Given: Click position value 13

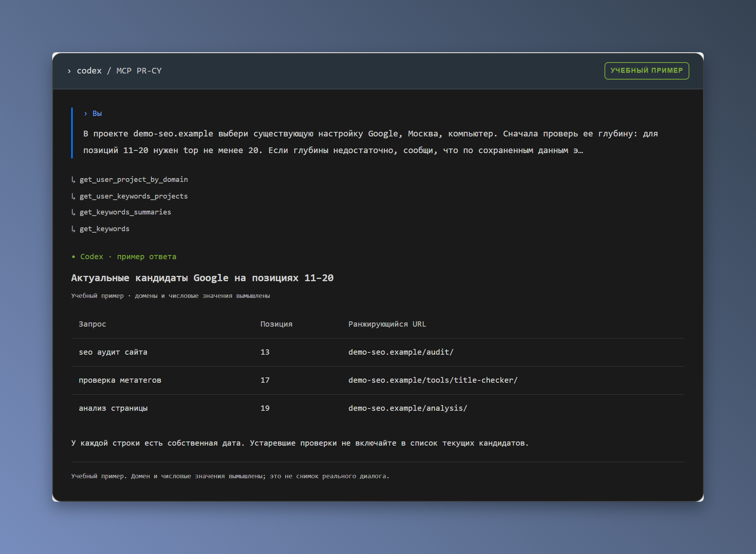Looking at the screenshot, I should (265, 352).
